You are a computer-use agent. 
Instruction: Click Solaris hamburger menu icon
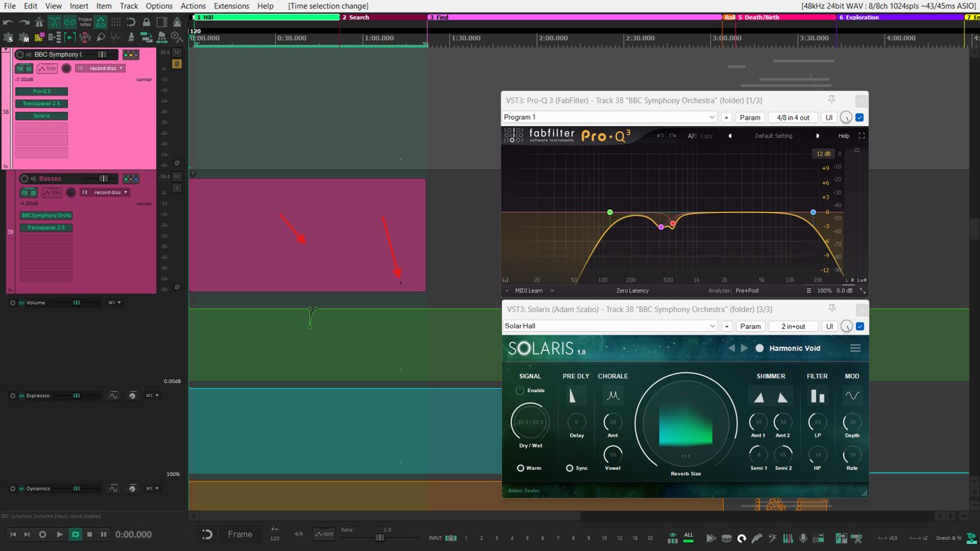tap(855, 348)
